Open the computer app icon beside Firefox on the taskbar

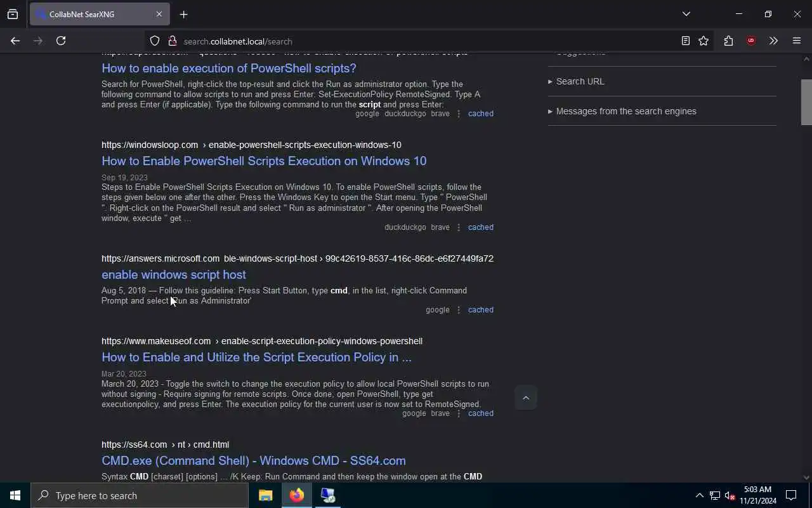(x=328, y=495)
